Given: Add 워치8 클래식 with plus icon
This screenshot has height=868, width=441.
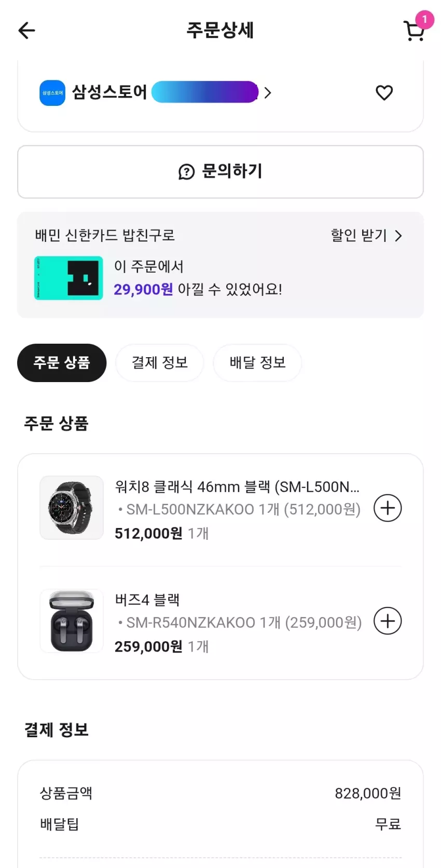Looking at the screenshot, I should coord(388,508).
